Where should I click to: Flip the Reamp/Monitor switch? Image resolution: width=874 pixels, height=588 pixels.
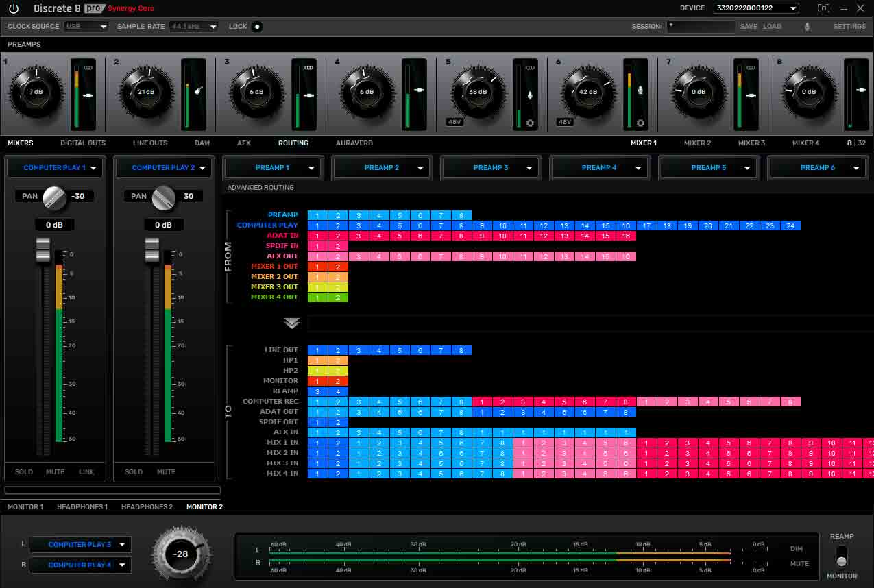(x=841, y=556)
